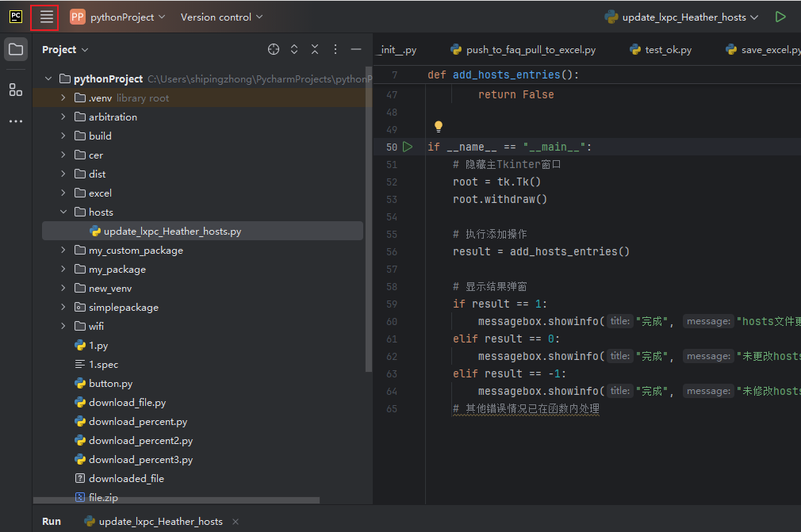The height and width of the screenshot is (532, 801).
Task: Open the Project view mode dropdown
Action: pos(65,49)
